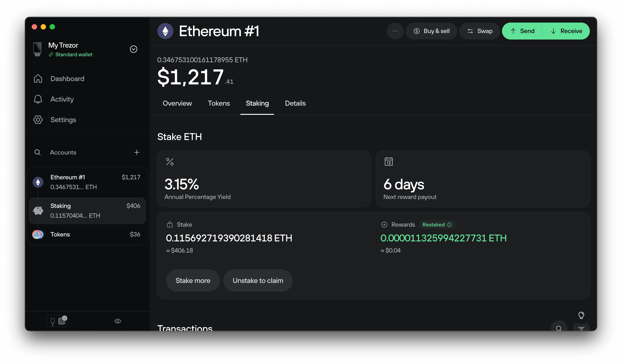
Task: Open the Details tab
Action: [x=295, y=103]
